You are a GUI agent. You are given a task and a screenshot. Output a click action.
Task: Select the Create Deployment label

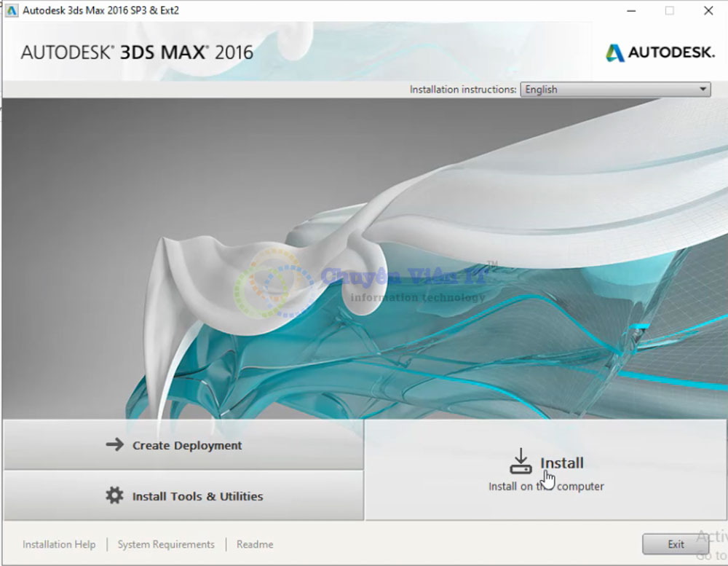pyautogui.click(x=187, y=446)
